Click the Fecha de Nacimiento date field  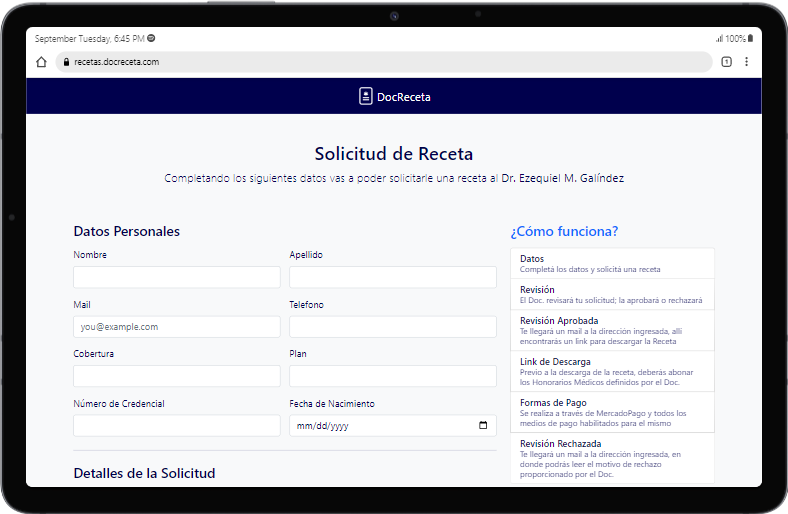pos(393,426)
